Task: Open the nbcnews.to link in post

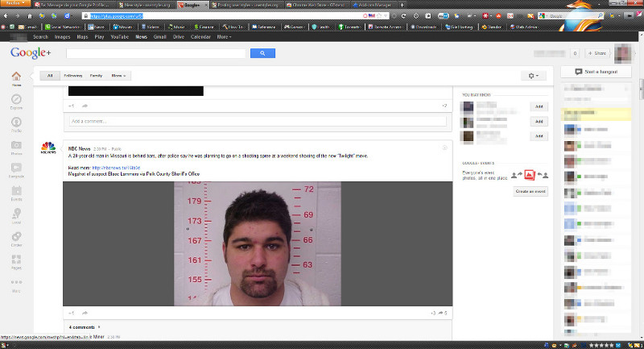Action: click(x=116, y=168)
